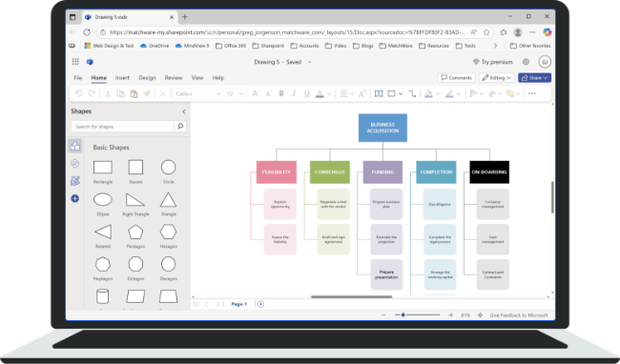Select the Right Triangle shape
Viewport: 620px width, 364px height.
135,200
